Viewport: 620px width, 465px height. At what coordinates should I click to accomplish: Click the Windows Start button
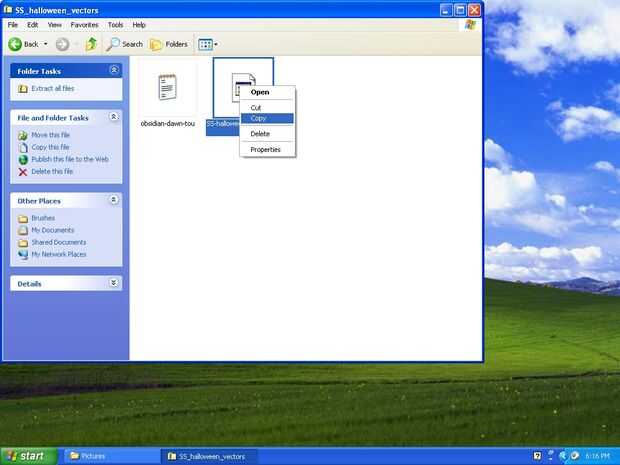tap(28, 456)
